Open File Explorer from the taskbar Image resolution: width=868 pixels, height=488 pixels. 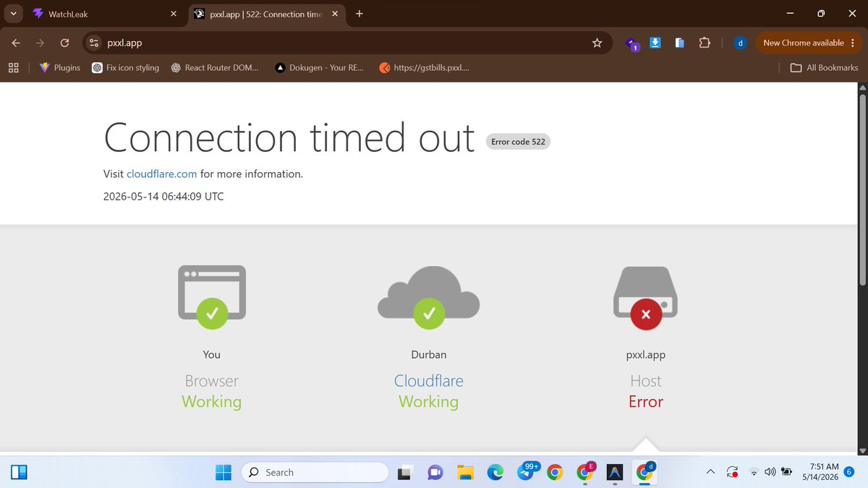click(x=465, y=472)
